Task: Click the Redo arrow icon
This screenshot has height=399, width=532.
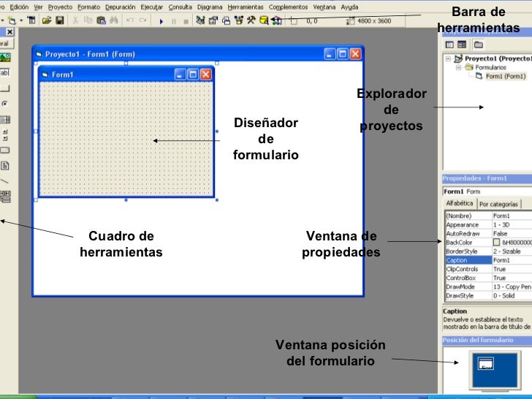Action: [x=142, y=20]
